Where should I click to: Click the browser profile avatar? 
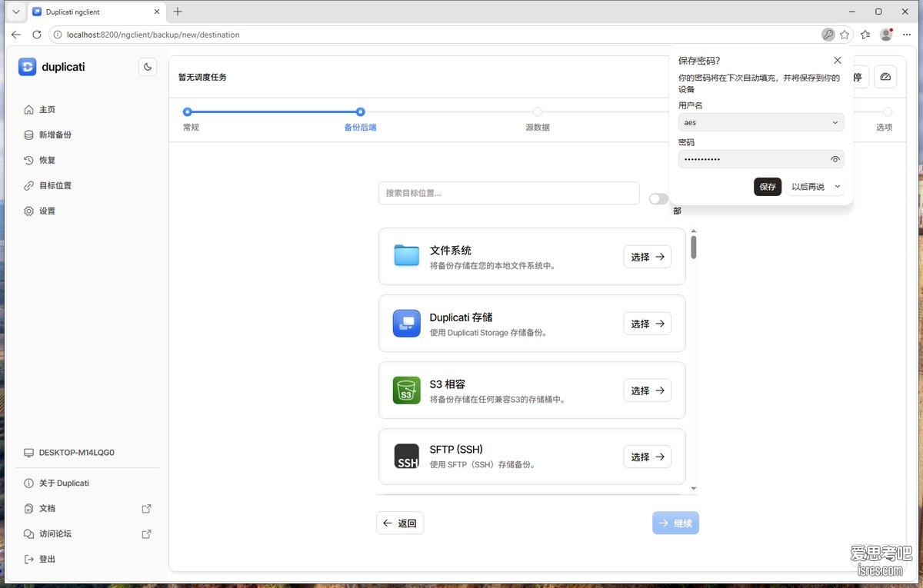click(x=886, y=35)
